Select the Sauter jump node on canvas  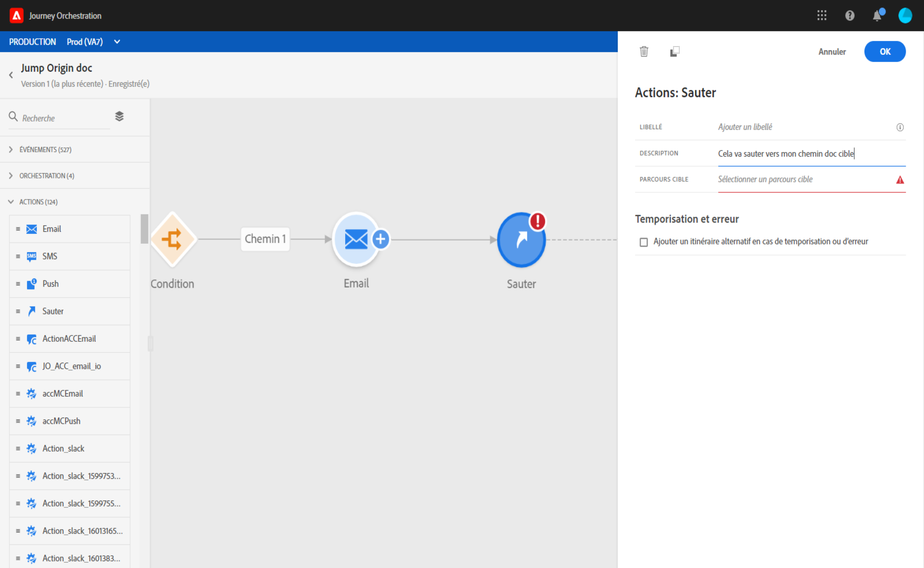tap(521, 240)
